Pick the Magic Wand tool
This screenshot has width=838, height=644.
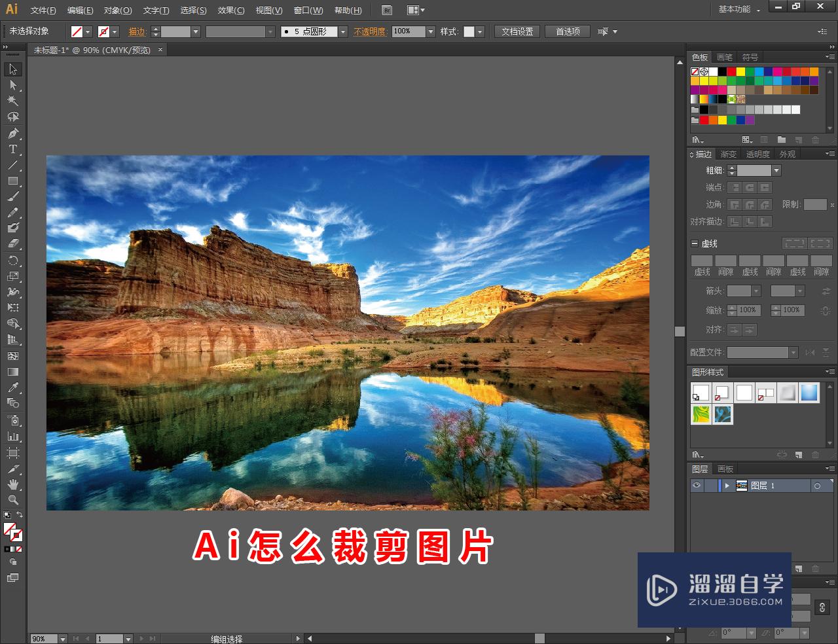coord(13,101)
